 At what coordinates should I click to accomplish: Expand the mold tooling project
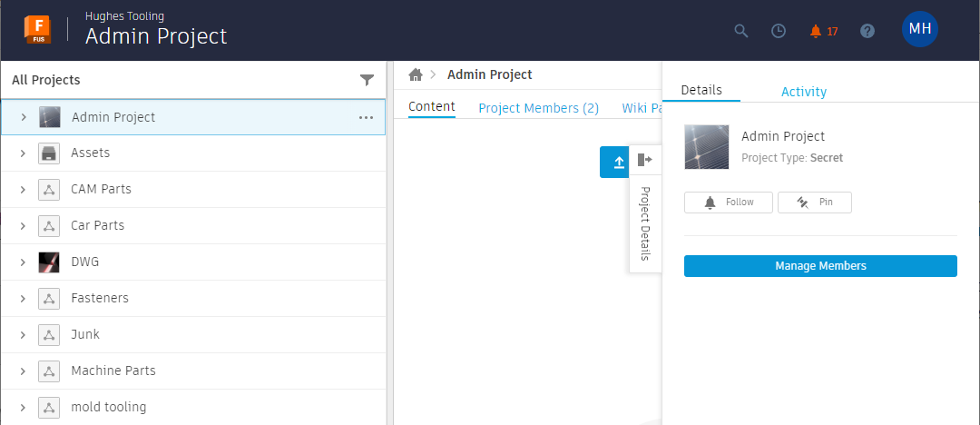click(23, 407)
